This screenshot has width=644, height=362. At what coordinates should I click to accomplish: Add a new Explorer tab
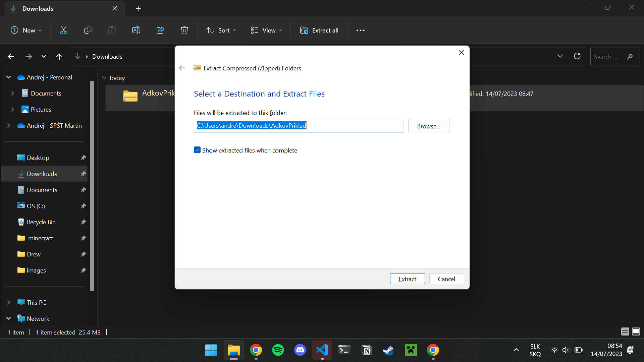click(138, 9)
